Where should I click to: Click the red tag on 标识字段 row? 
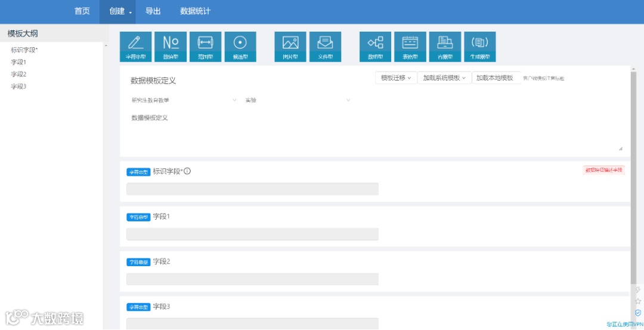tap(603, 170)
